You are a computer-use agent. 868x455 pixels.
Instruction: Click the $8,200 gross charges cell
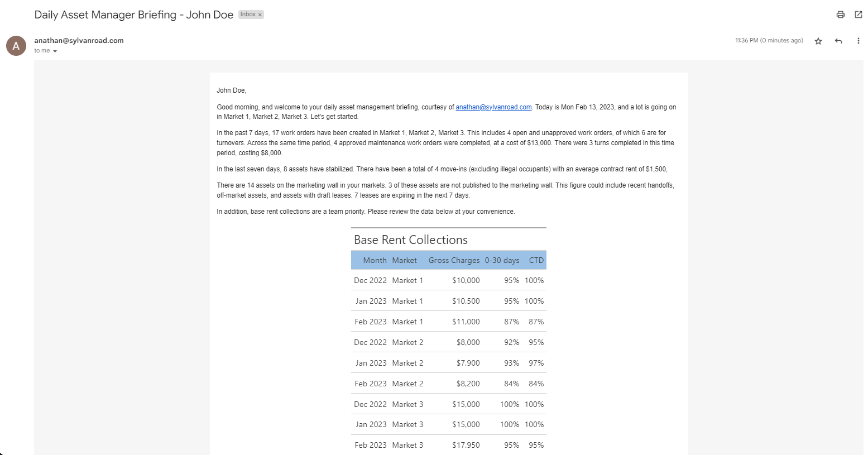[468, 384]
